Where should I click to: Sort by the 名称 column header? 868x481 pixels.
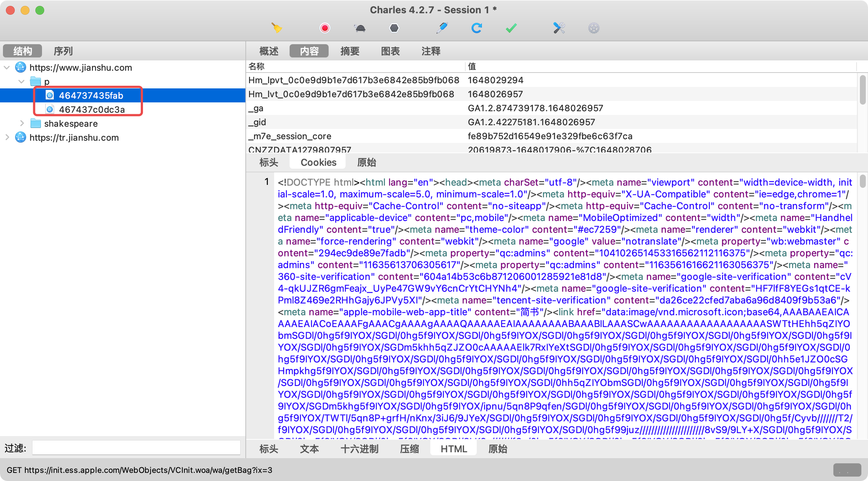(356, 66)
